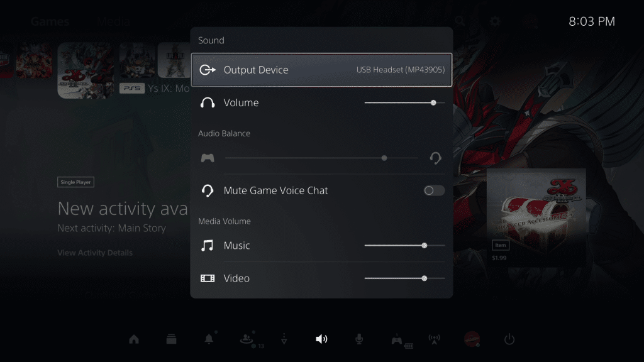Viewport: 644px width, 362px height.
Task: Click the headset icon beside Mute Game Voice Chat
Action: tap(208, 190)
